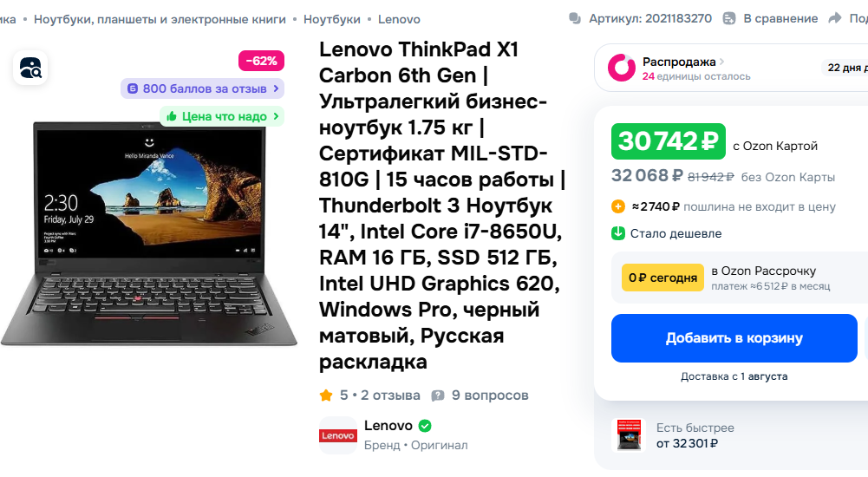
Task: Click the Lenovo verified checkmark badge
Action: [425, 426]
